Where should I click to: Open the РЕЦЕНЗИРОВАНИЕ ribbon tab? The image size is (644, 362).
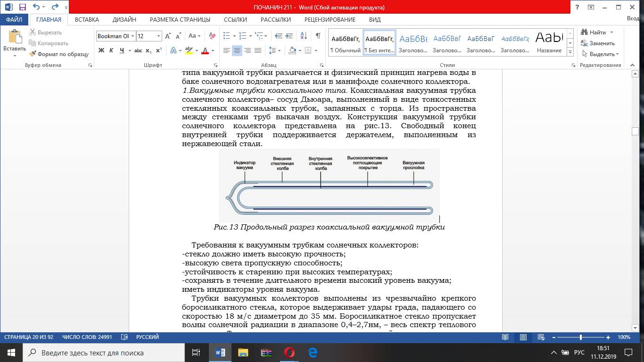pyautogui.click(x=330, y=19)
